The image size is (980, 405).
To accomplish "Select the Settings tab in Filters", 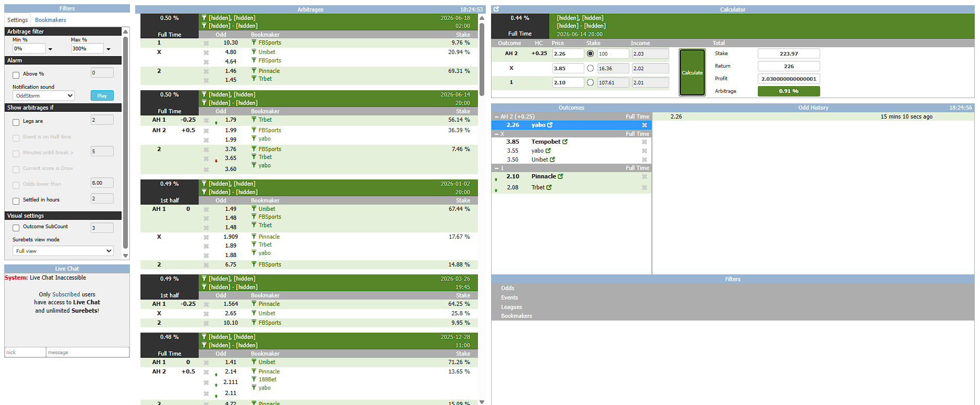I will point(17,20).
